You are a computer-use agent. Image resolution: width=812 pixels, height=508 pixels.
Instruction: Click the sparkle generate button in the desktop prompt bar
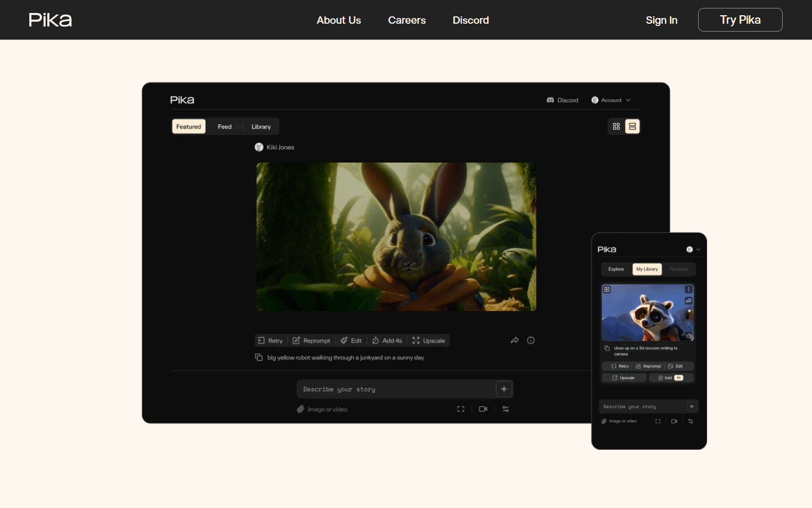(x=504, y=389)
